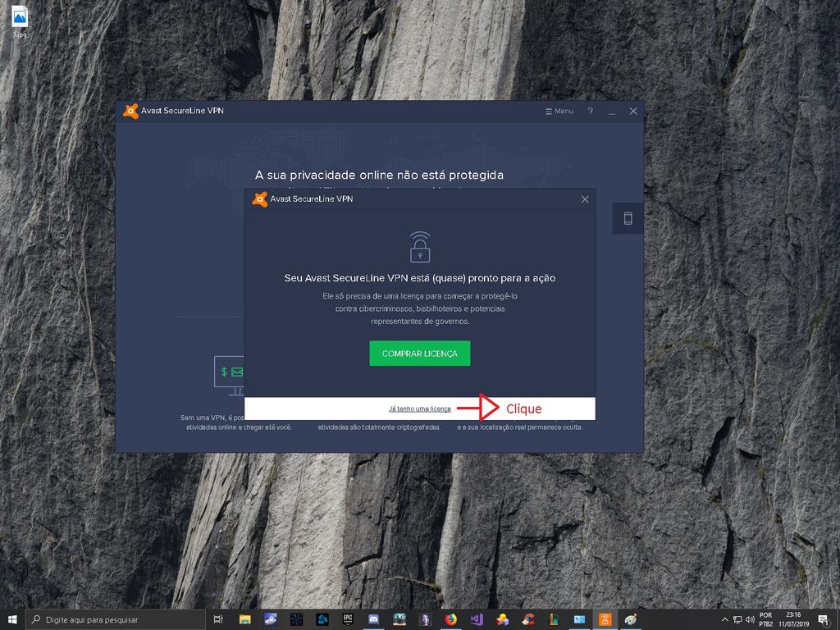Image resolution: width=840 pixels, height=630 pixels.
Task: Close the main Avast SecureLine VPN window
Action: (633, 111)
